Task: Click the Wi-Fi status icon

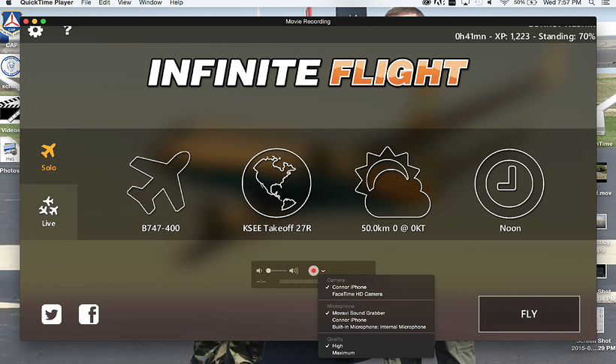Action: click(x=504, y=2)
